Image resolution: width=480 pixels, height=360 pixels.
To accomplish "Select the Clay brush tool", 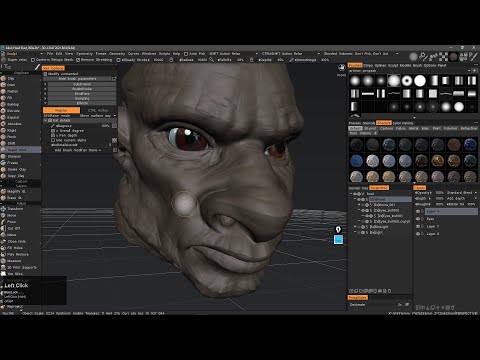I will [x=11, y=78].
